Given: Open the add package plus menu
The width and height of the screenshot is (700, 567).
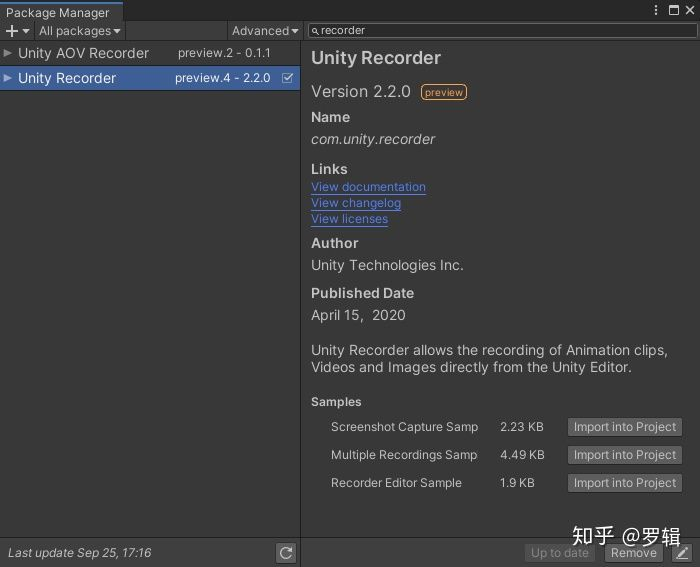Looking at the screenshot, I should (17, 31).
